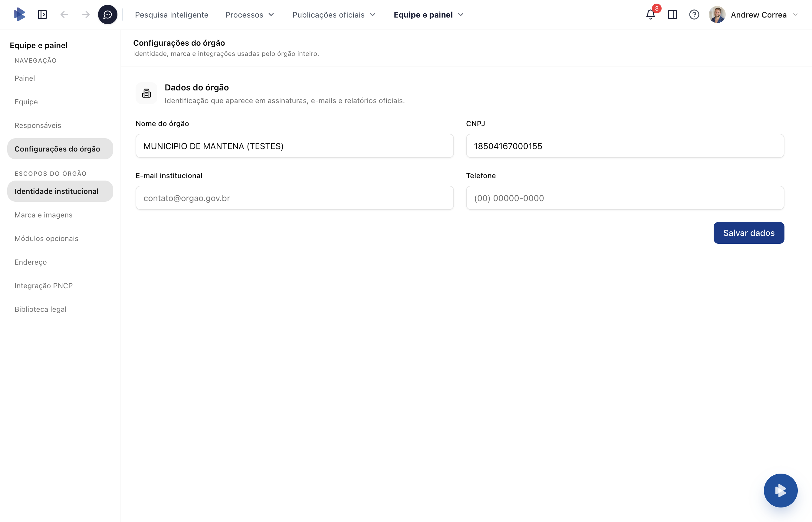
Task: Click the app logo in top-left corner
Action: click(19, 15)
